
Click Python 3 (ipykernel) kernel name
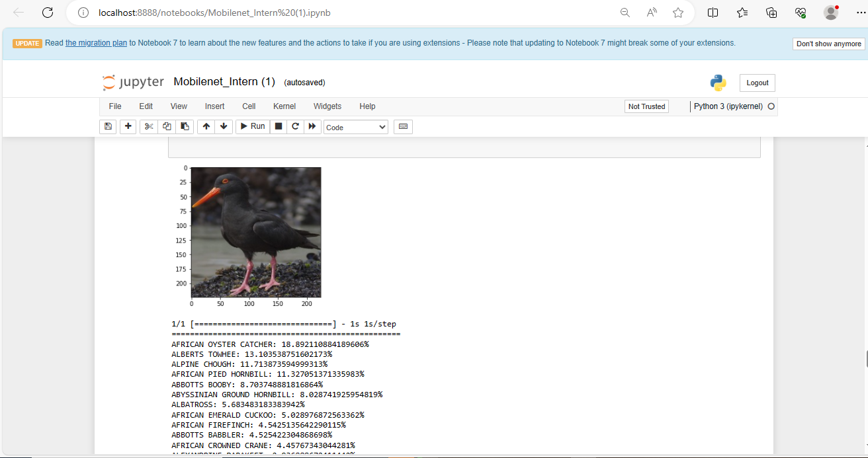(x=728, y=106)
